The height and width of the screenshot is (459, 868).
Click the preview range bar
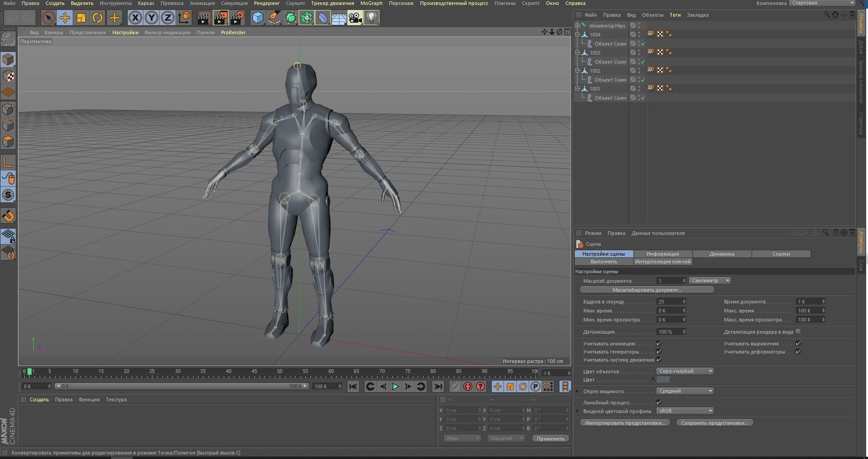pos(181,386)
